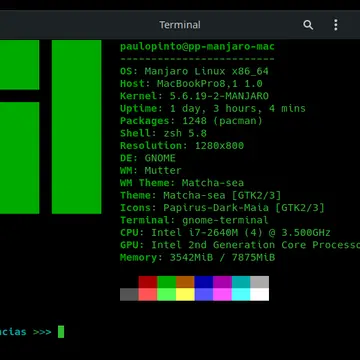Screen dimensions: 360x360
Task: Click the Resolution: 1280x800 line
Action: [x=182, y=146]
